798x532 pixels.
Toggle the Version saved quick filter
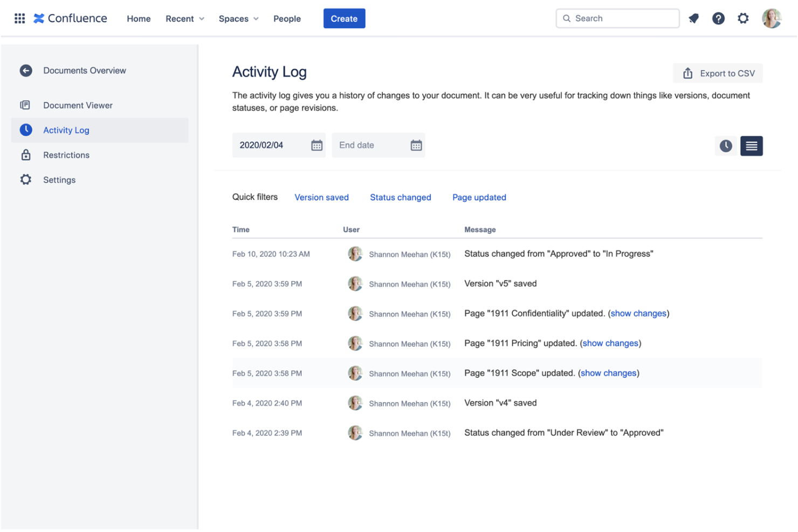[321, 197]
